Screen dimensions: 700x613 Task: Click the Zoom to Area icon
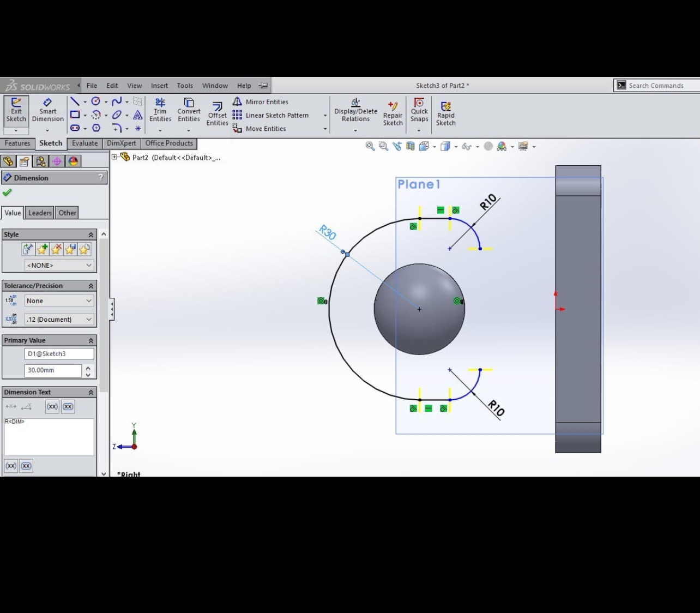click(383, 146)
